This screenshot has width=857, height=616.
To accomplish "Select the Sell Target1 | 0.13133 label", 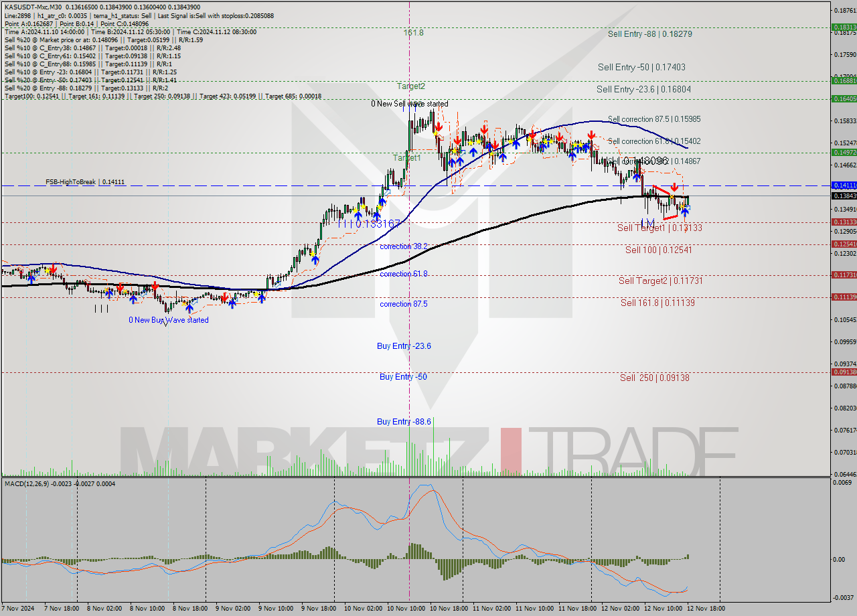I will [x=659, y=228].
